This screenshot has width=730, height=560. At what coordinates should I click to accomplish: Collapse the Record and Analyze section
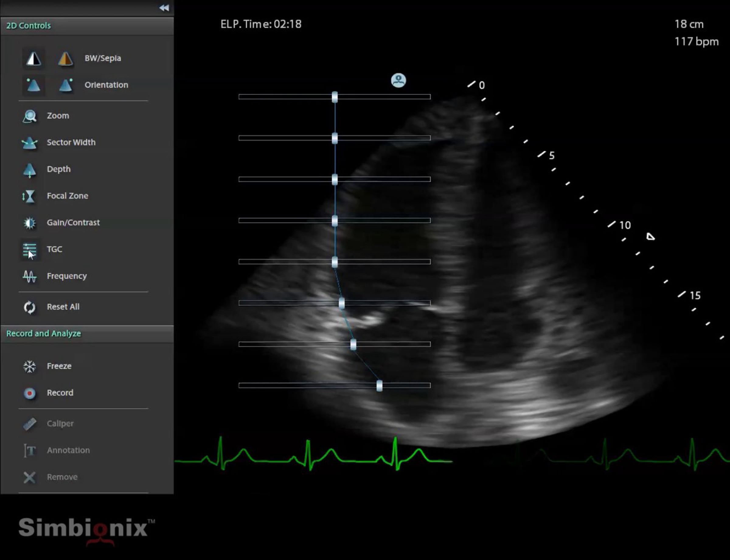click(44, 334)
